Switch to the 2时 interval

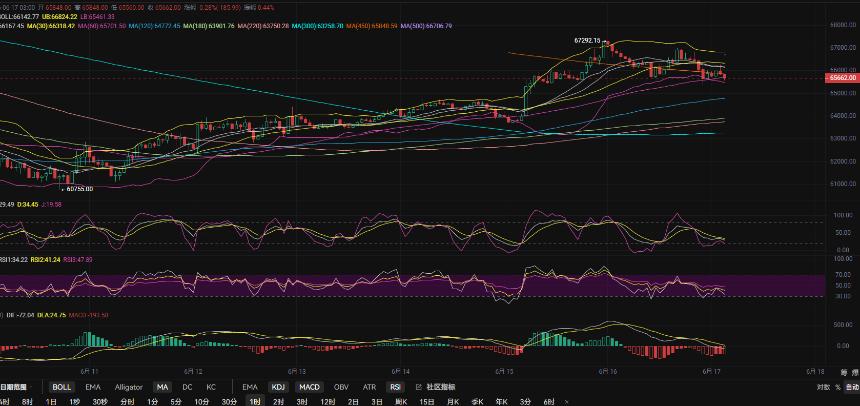point(278,402)
